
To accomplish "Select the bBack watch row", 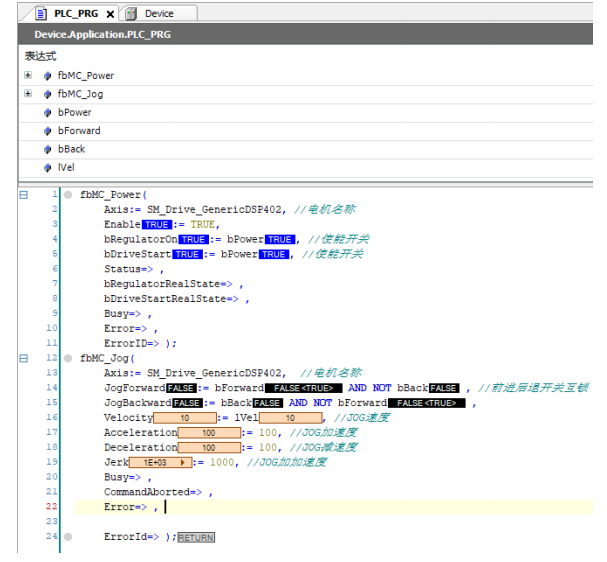I will pyautogui.click(x=306, y=149).
